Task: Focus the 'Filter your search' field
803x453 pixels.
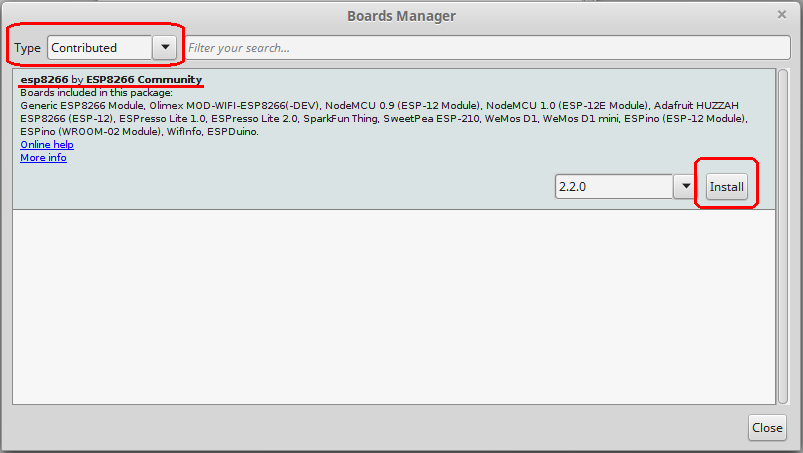Action: [x=487, y=48]
